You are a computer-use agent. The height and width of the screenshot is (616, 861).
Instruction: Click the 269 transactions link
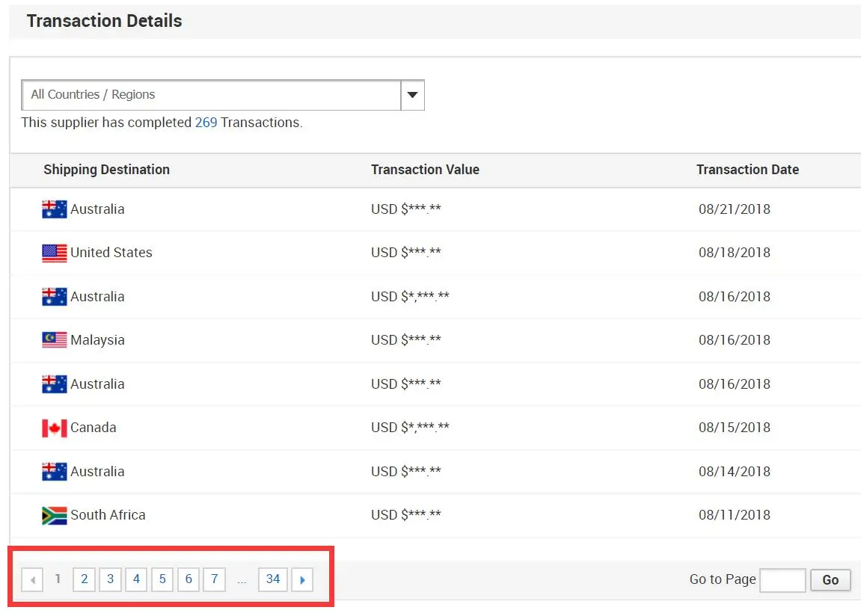[206, 123]
